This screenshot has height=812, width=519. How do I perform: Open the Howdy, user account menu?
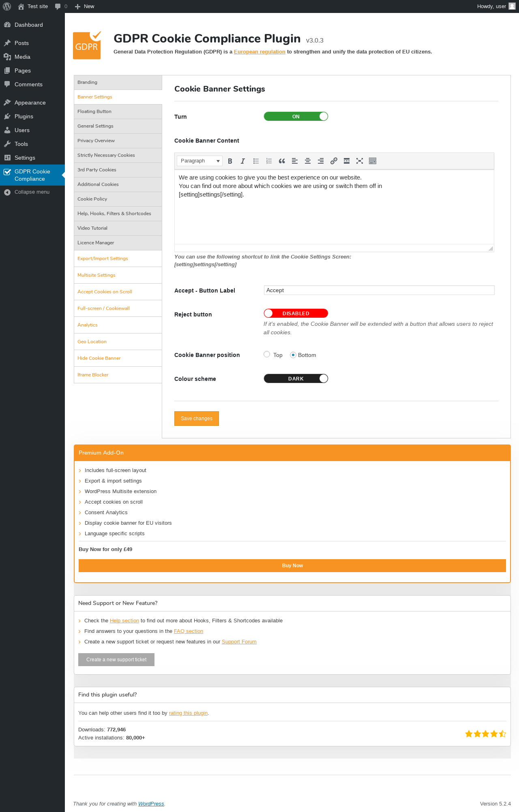[496, 6]
